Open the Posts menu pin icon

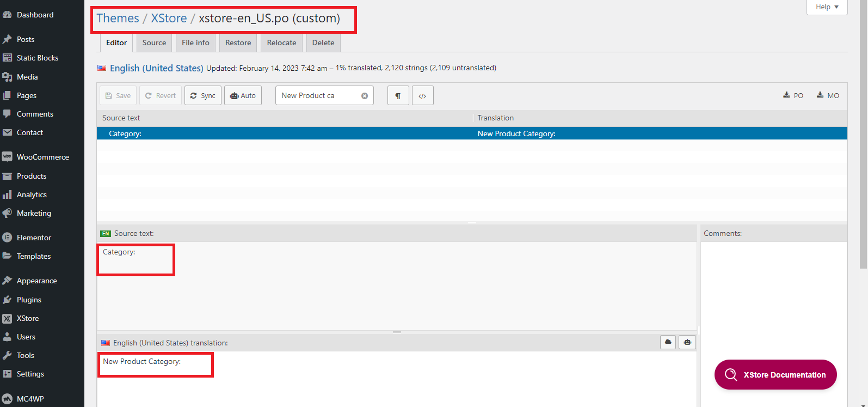tap(7, 39)
